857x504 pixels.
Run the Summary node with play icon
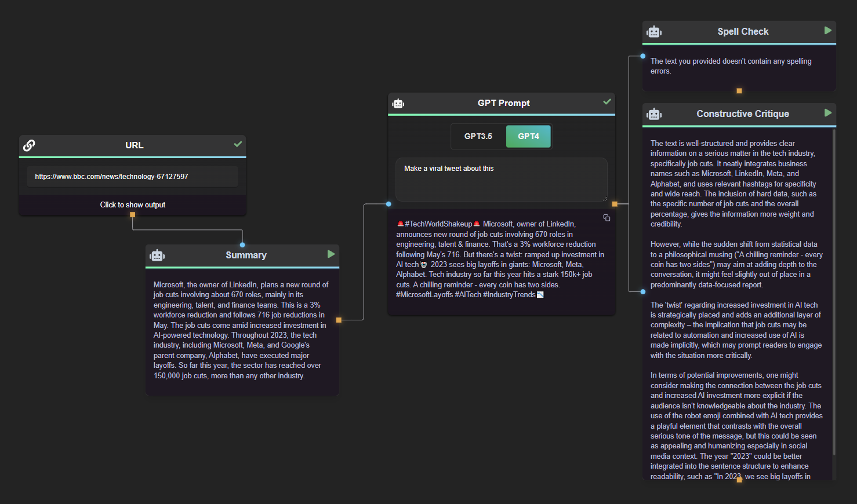tap(331, 254)
